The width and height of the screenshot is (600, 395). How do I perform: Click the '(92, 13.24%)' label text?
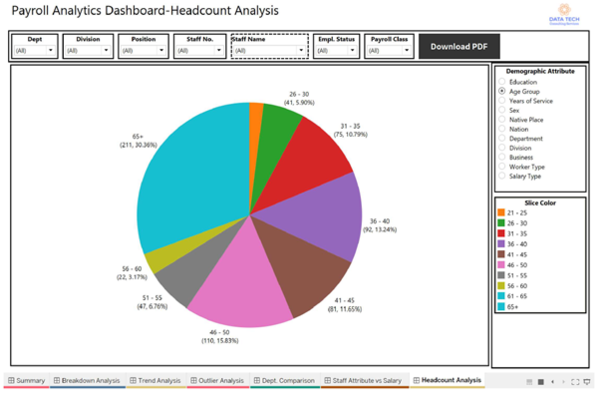(380, 230)
